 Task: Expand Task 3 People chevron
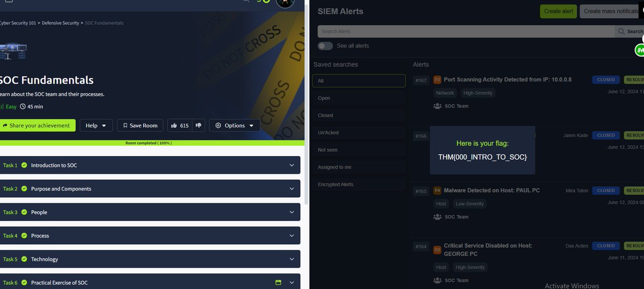click(292, 212)
